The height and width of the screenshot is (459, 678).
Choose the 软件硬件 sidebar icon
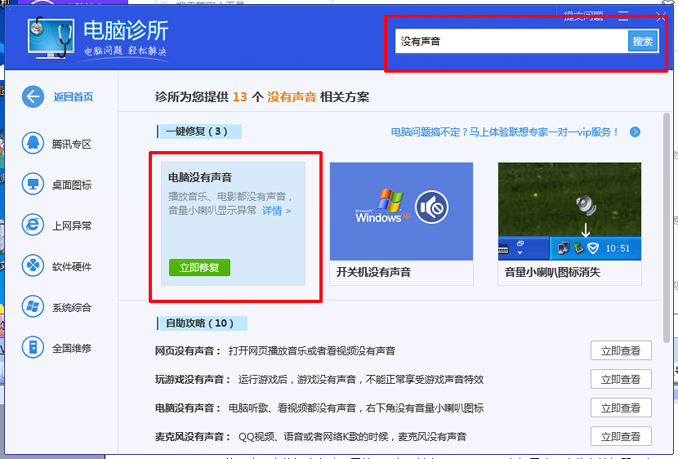[35, 266]
